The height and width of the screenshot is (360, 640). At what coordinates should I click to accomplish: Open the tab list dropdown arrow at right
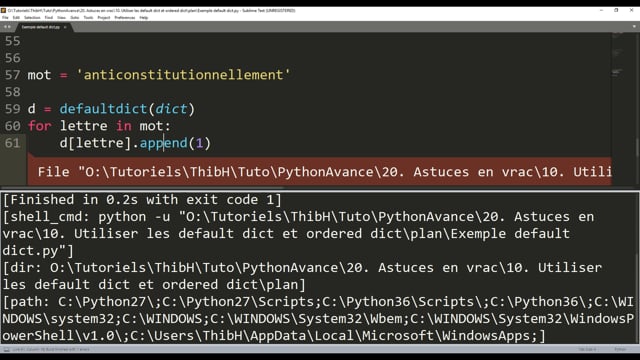tap(634, 27)
